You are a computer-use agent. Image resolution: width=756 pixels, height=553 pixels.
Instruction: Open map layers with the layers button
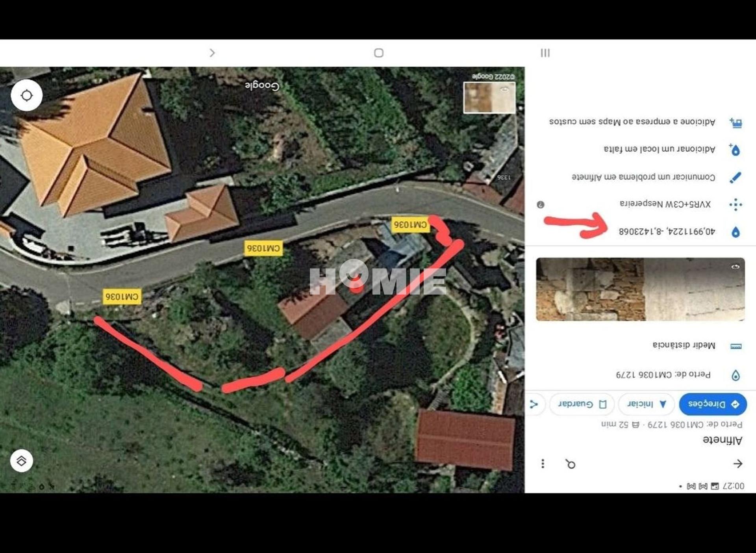tap(22, 460)
